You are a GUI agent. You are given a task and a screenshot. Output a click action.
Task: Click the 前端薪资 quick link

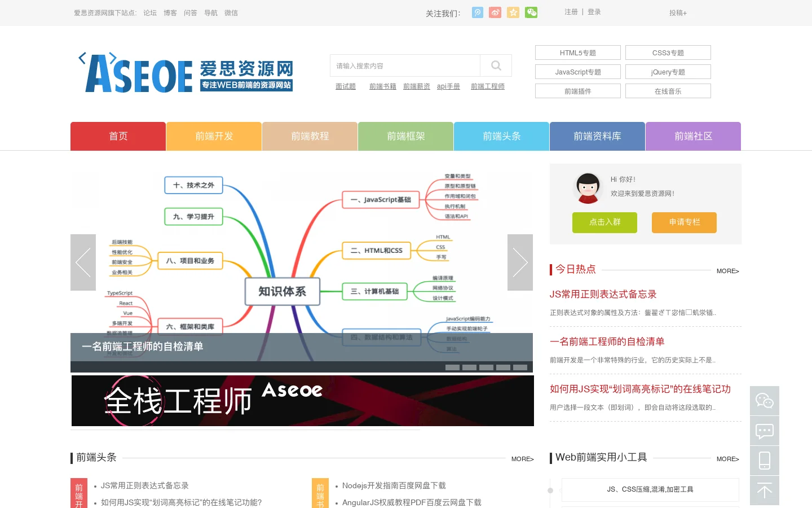click(x=417, y=86)
